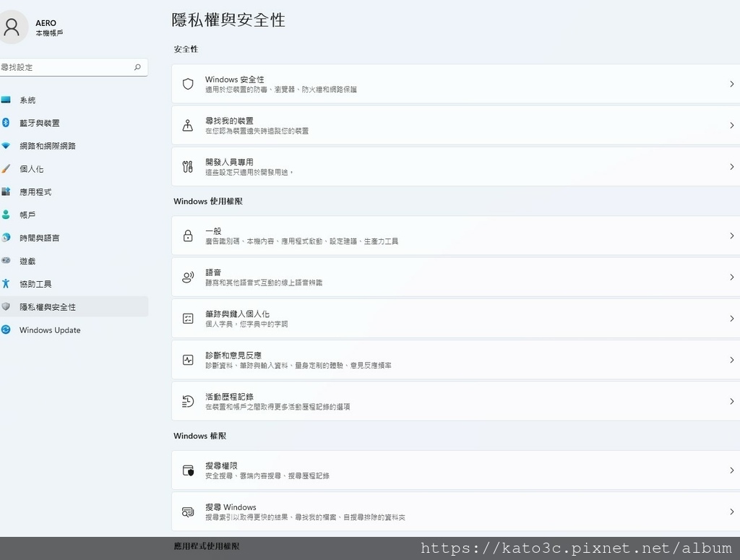Go to 藍牙與裝置 settings category
This screenshot has height=560, width=740.
point(73,123)
